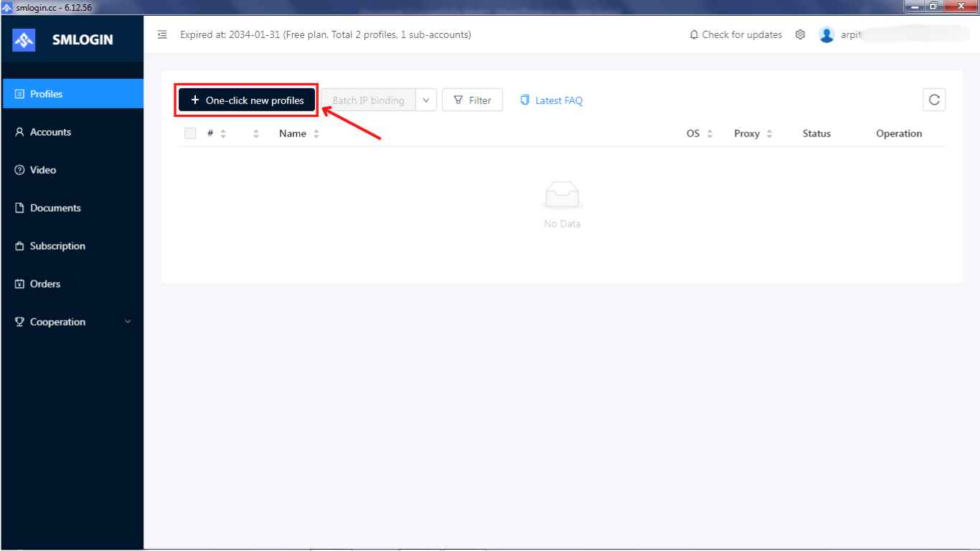Expand the Cooperation menu chevron
This screenshot has height=551, width=980.
pos(128,321)
